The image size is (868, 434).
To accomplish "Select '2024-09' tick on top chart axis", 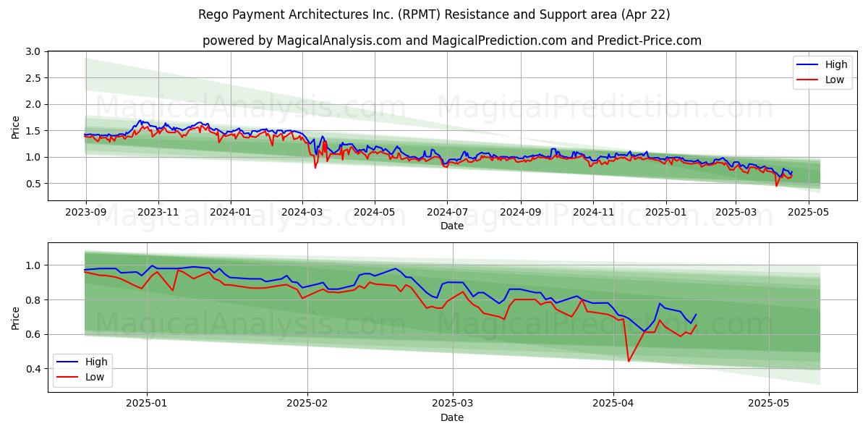I will click(x=521, y=213).
